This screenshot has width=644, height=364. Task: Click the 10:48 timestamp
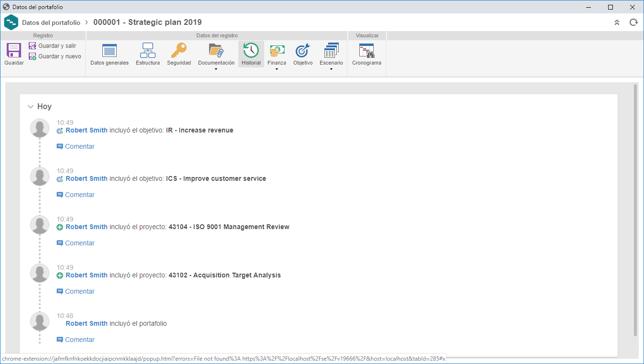click(x=65, y=316)
